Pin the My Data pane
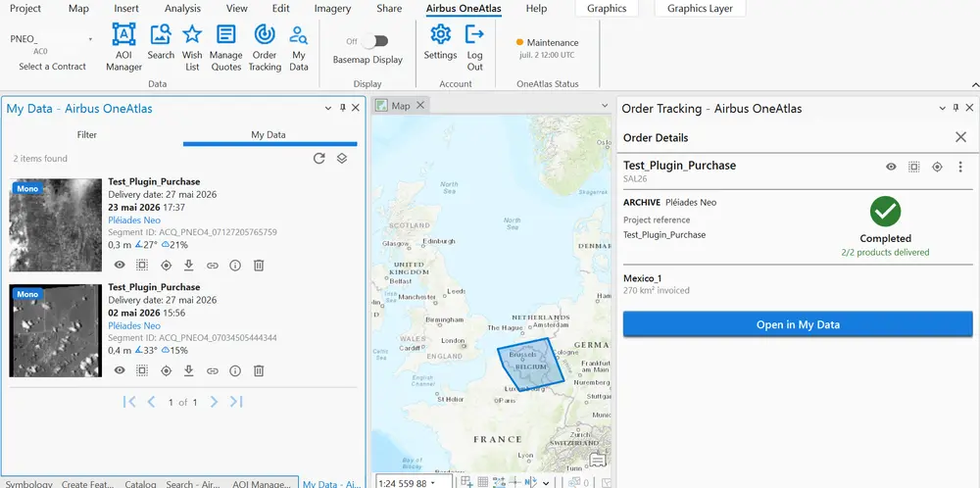The image size is (980, 488). (x=342, y=108)
